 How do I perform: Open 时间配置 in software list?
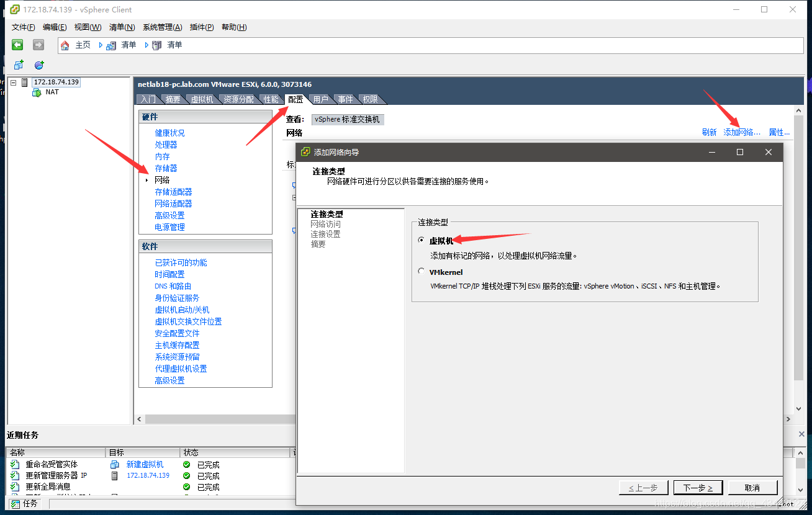[169, 274]
